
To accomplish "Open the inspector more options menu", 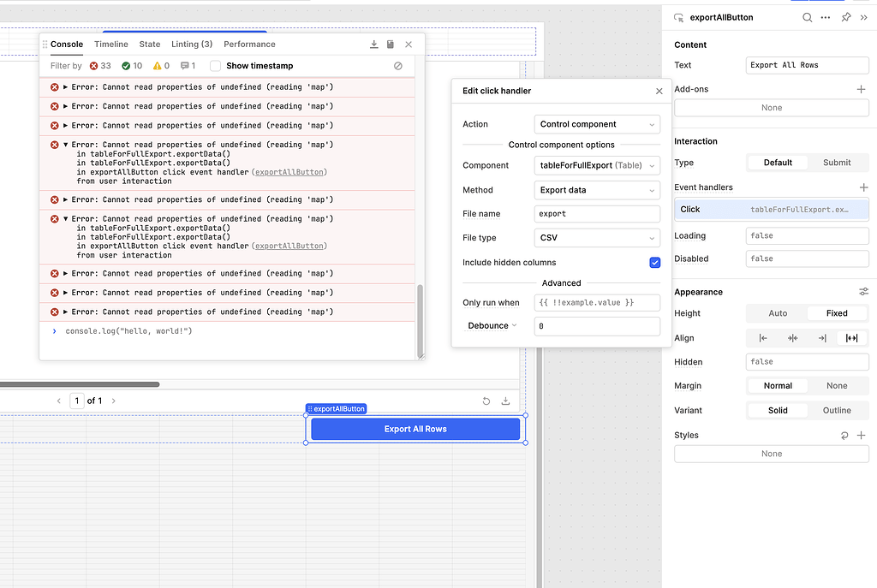I will pyautogui.click(x=826, y=17).
